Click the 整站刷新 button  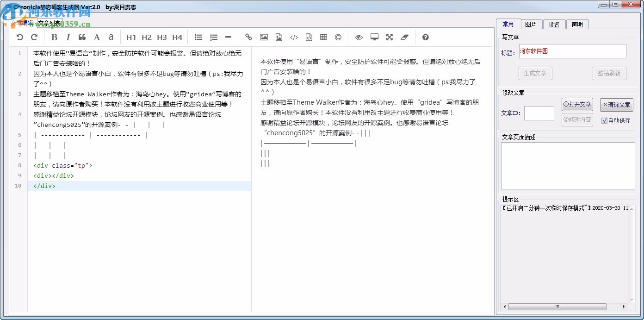[609, 73]
